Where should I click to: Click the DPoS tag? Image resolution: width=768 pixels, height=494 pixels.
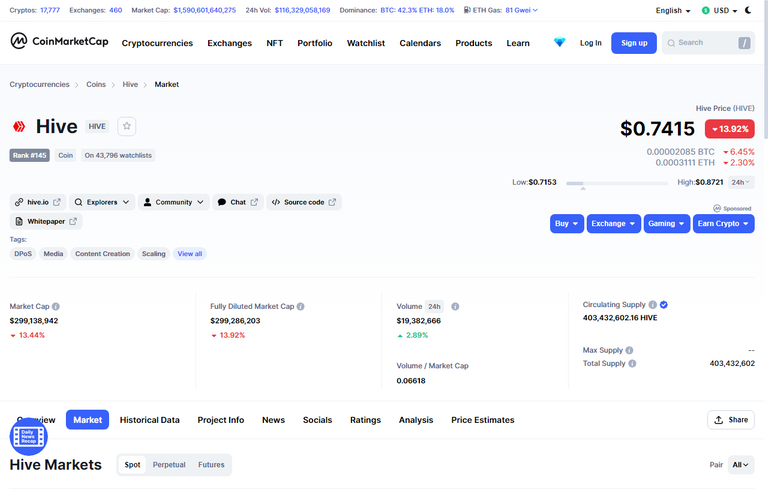click(23, 254)
